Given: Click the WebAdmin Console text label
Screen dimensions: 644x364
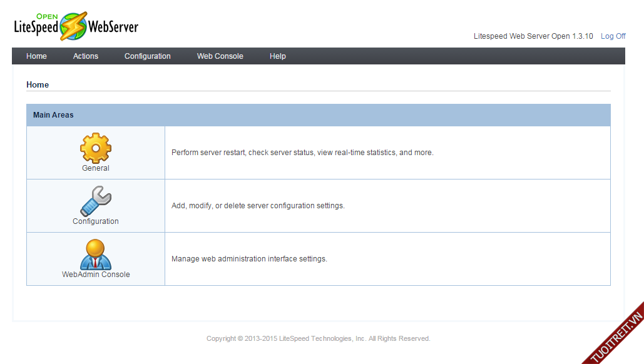Looking at the screenshot, I should click(x=96, y=275).
